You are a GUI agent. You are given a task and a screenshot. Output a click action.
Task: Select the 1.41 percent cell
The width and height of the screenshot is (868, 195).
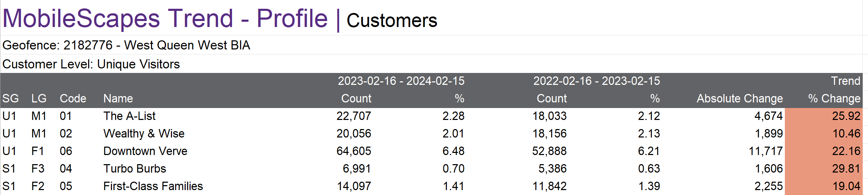(x=454, y=186)
